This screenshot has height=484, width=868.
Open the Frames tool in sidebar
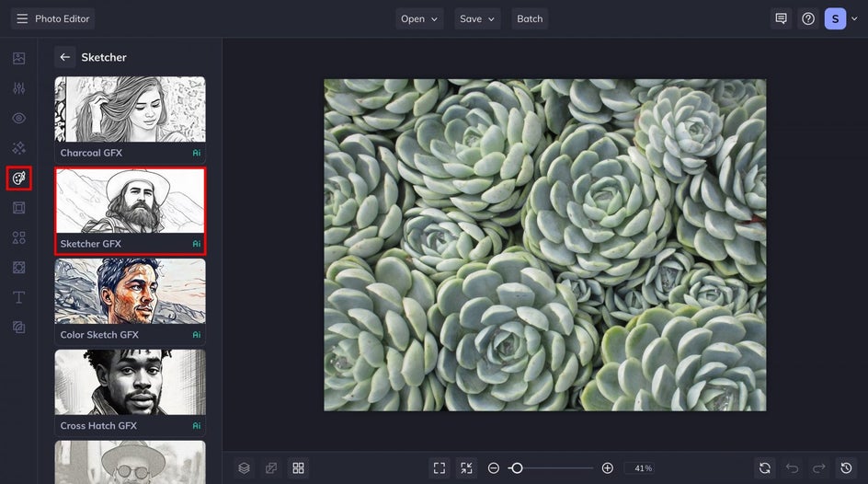(19, 208)
